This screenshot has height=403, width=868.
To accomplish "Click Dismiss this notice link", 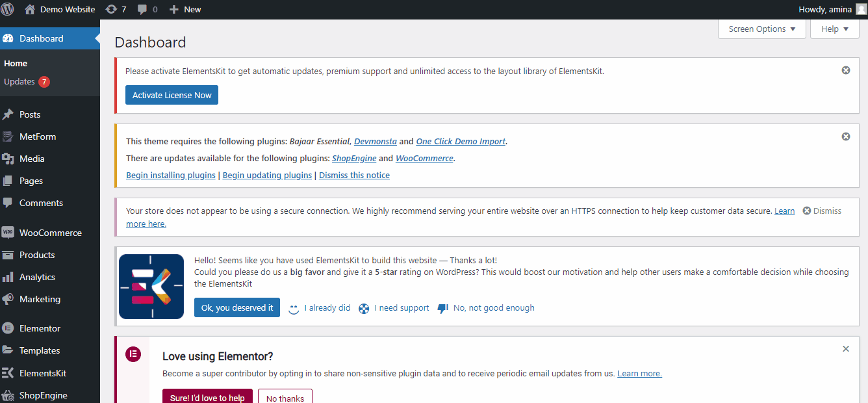I will 354,175.
